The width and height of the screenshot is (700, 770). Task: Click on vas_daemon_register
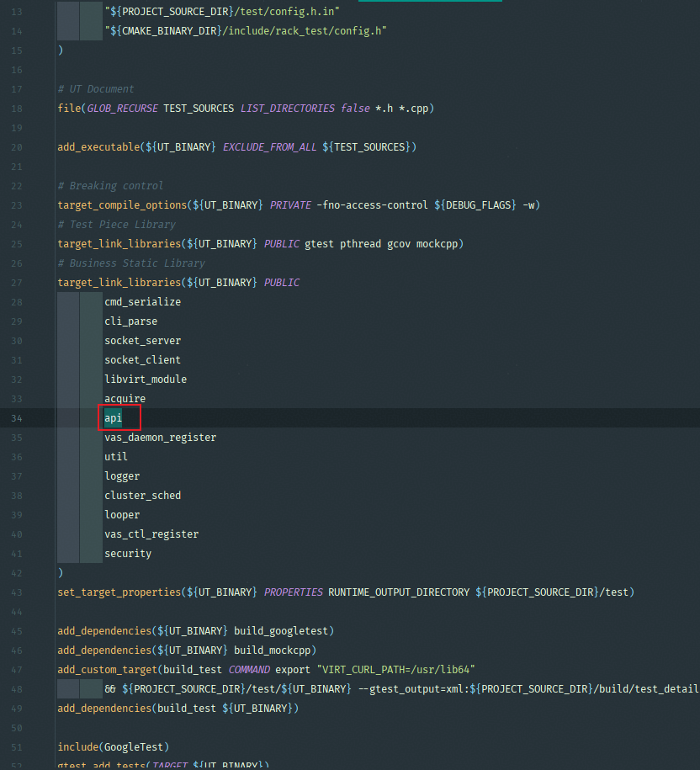click(160, 438)
